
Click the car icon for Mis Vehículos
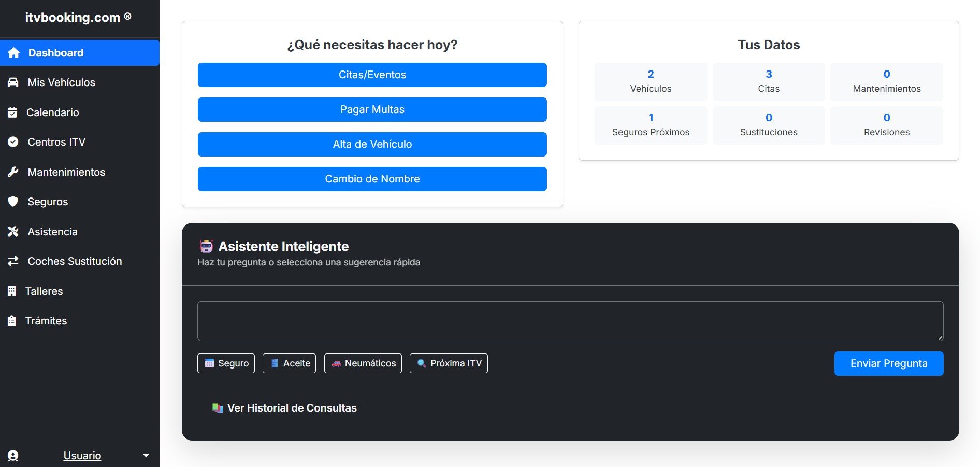pos(13,82)
